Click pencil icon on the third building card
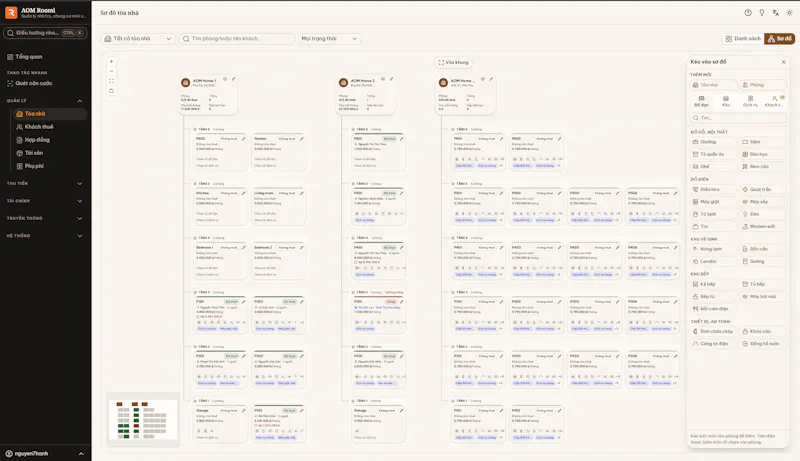 [x=491, y=79]
